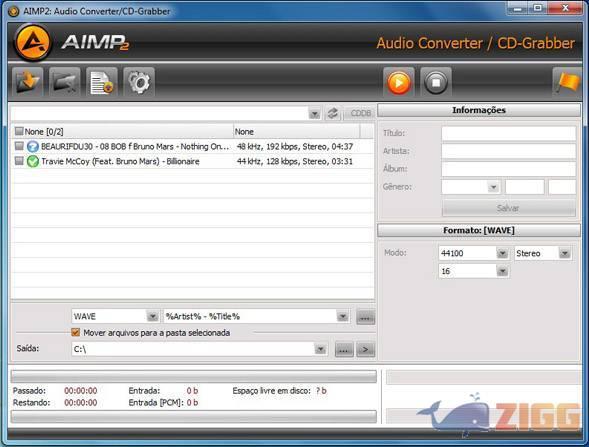Click the Passado 00:00:00 time value
Screen dimensions: 589x447
[81, 391]
